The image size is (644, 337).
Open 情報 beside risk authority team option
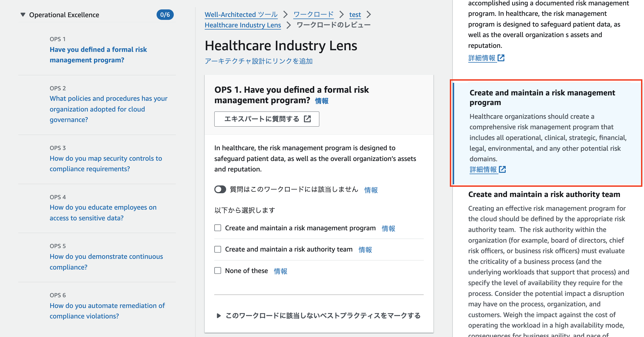coord(365,250)
